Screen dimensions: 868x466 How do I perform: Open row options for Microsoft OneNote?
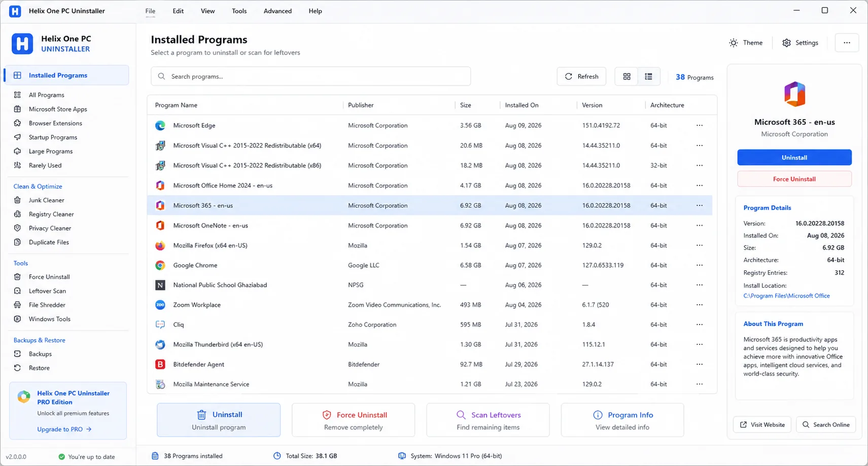coord(700,225)
